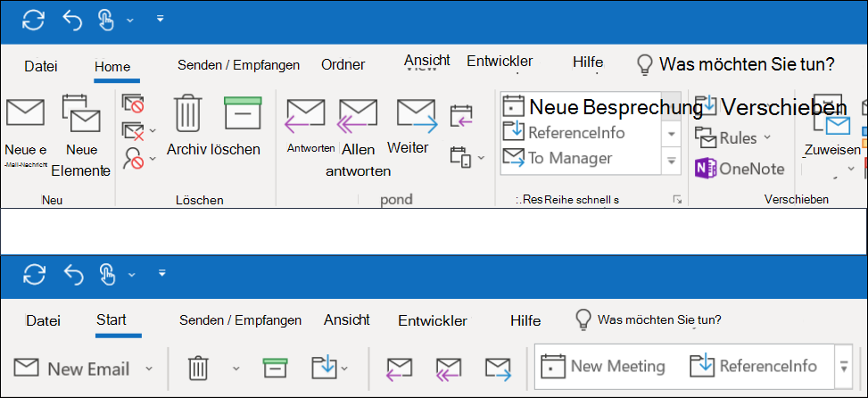The width and height of the screenshot is (868, 398).
Task: Expand the upper quick steps gallery More arrow
Action: [x=672, y=162]
